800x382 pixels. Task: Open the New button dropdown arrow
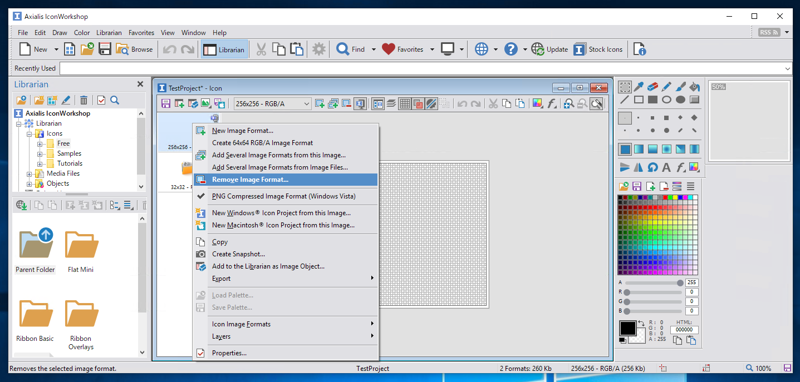(x=56, y=49)
